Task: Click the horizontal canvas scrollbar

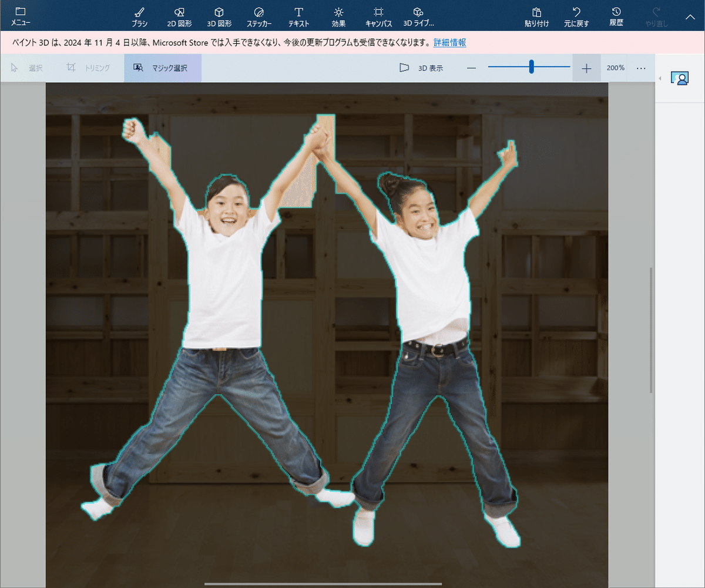Action: click(323, 584)
